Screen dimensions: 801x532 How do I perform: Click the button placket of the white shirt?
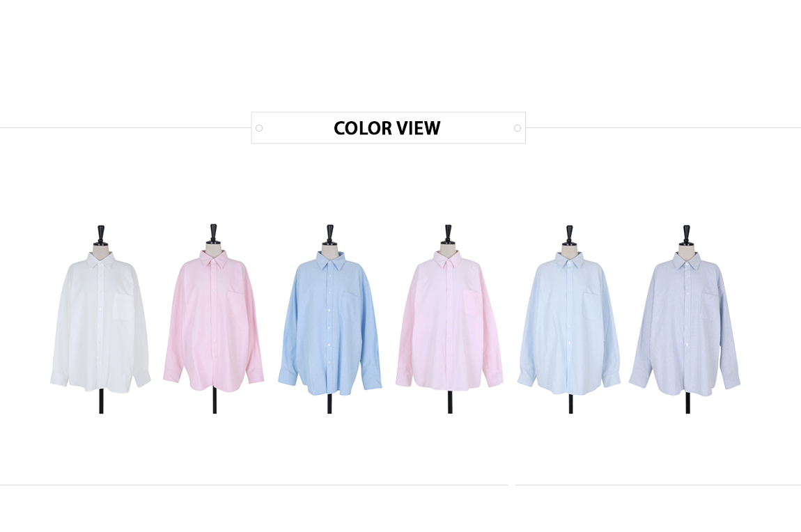(x=102, y=327)
